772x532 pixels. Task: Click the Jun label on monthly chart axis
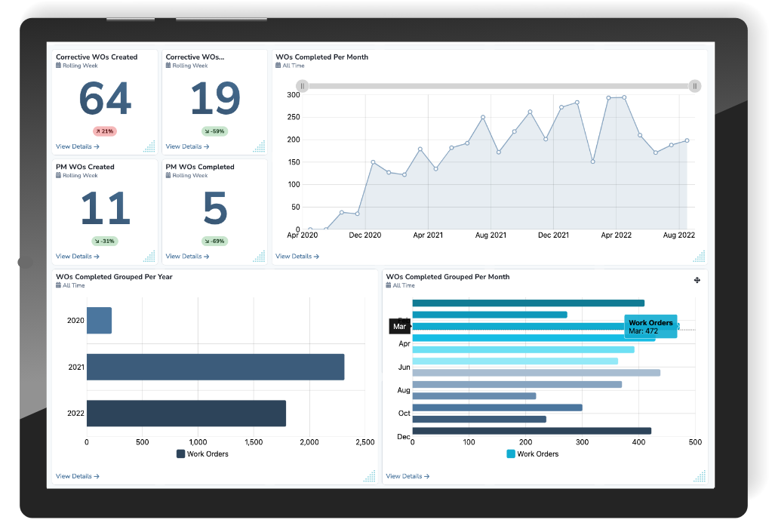[404, 367]
